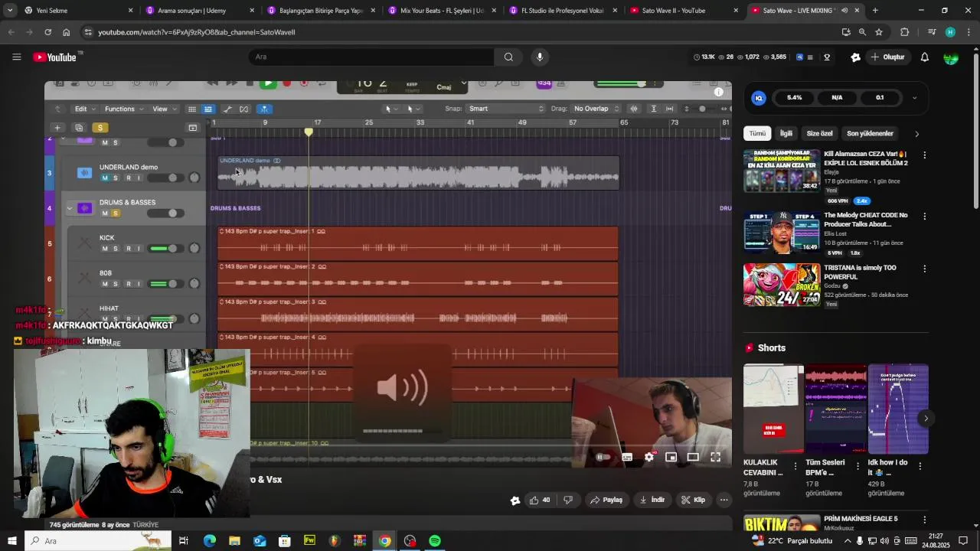
Task: Show video info card icon at top right
Action: [x=718, y=92]
